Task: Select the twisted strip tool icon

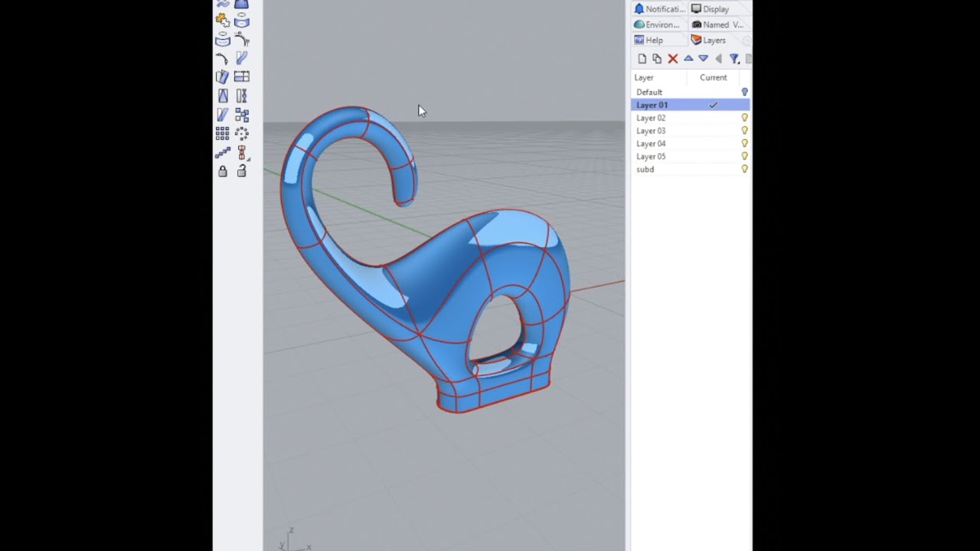Action: 242,96
